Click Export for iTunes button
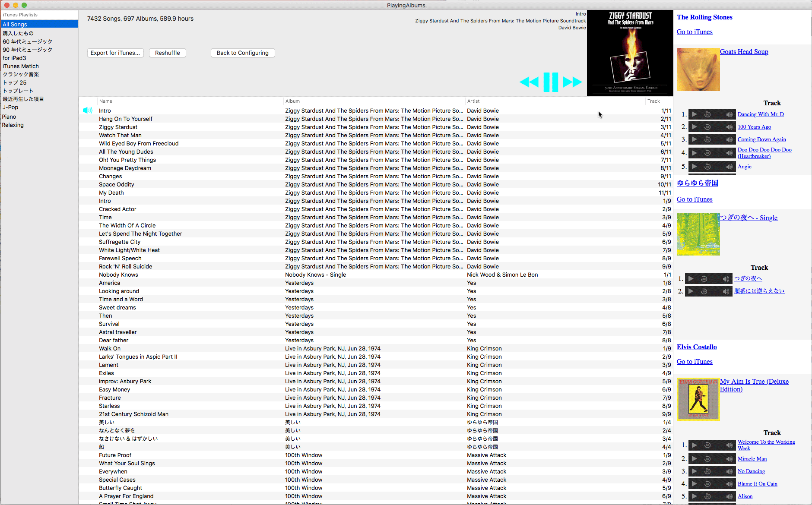The width and height of the screenshot is (812, 505). click(115, 53)
